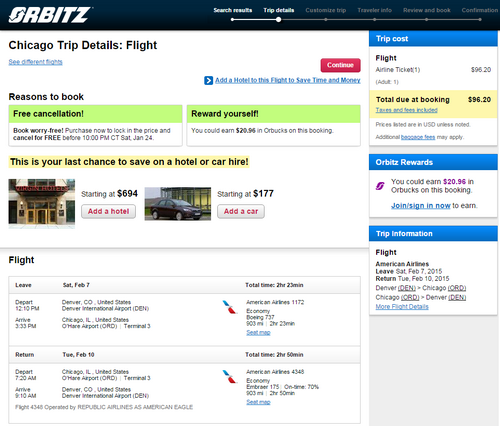Click the Trip details progress step dot
The width and height of the screenshot is (500, 426).
click(278, 20)
